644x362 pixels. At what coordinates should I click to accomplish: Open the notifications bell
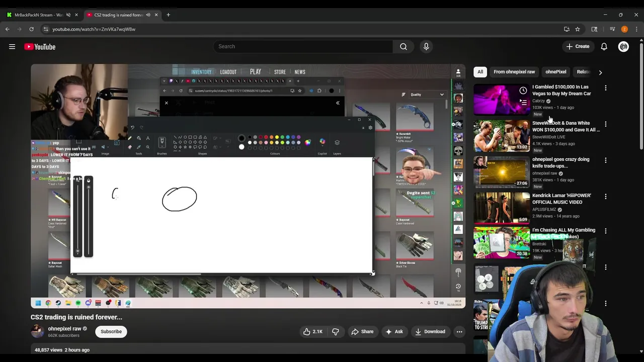604,47
